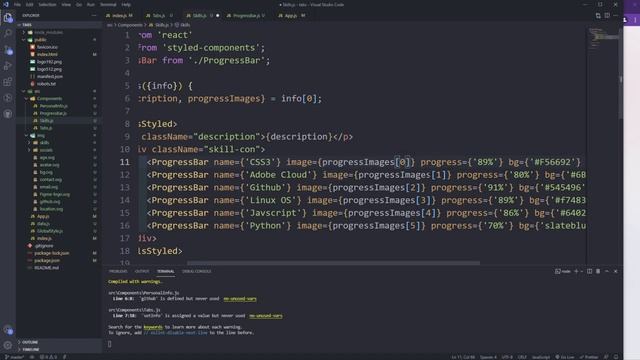Open the Terminal menu

[x=108, y=4]
